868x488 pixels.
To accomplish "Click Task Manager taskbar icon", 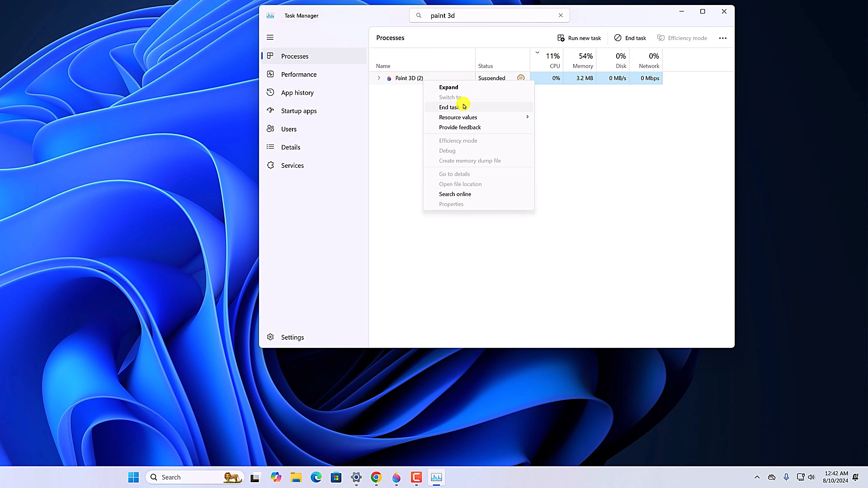I will point(436,477).
